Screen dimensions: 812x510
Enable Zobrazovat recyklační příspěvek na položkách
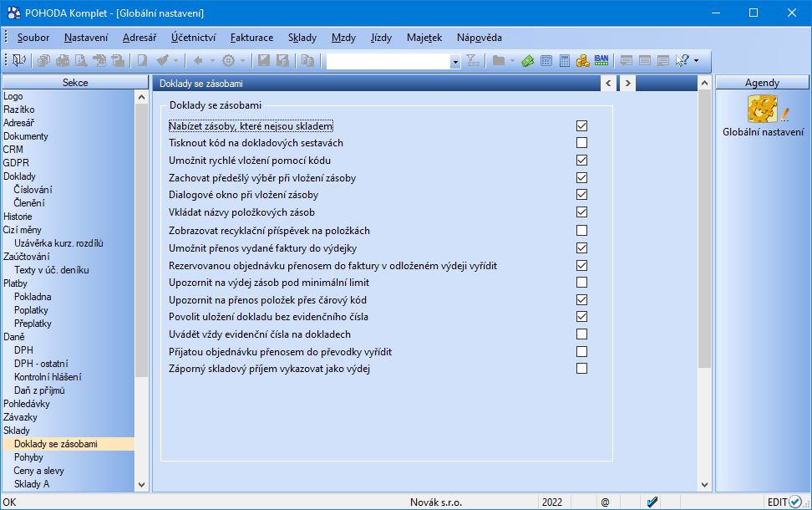coord(581,230)
